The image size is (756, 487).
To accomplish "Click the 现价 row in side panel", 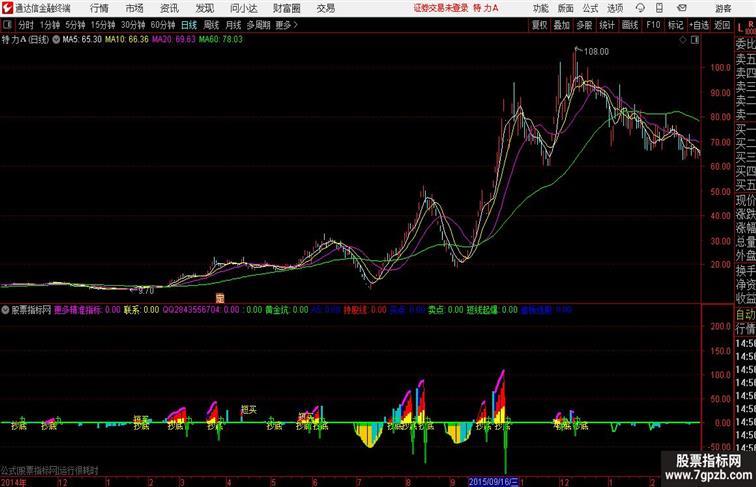I will click(745, 200).
